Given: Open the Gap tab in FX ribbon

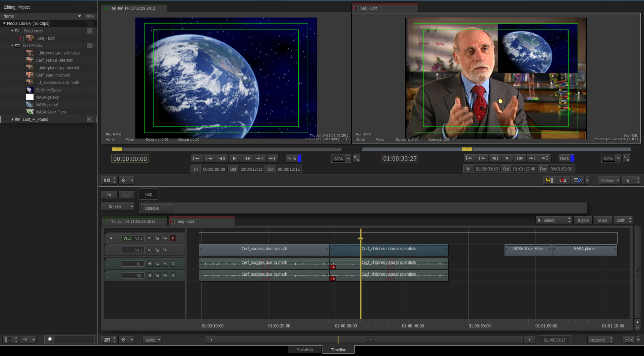Looking at the screenshot, I should [149, 194].
